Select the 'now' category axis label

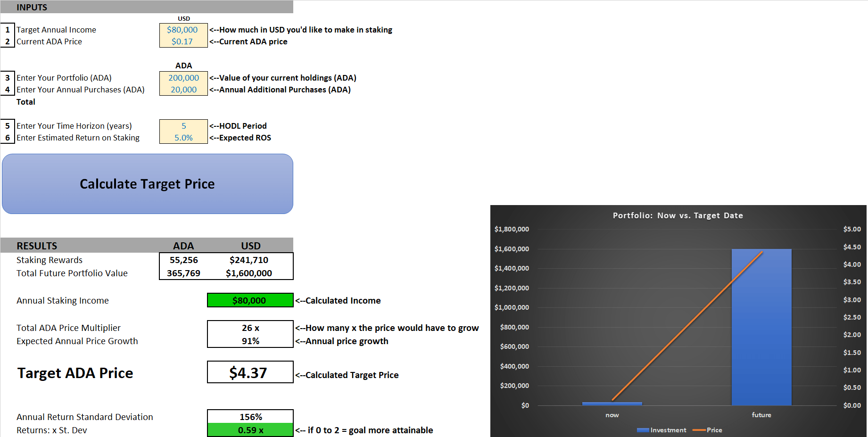[x=612, y=415]
